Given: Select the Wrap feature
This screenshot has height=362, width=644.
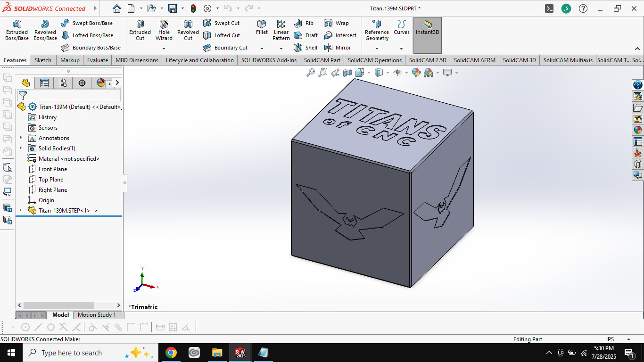Looking at the screenshot, I should 337,23.
